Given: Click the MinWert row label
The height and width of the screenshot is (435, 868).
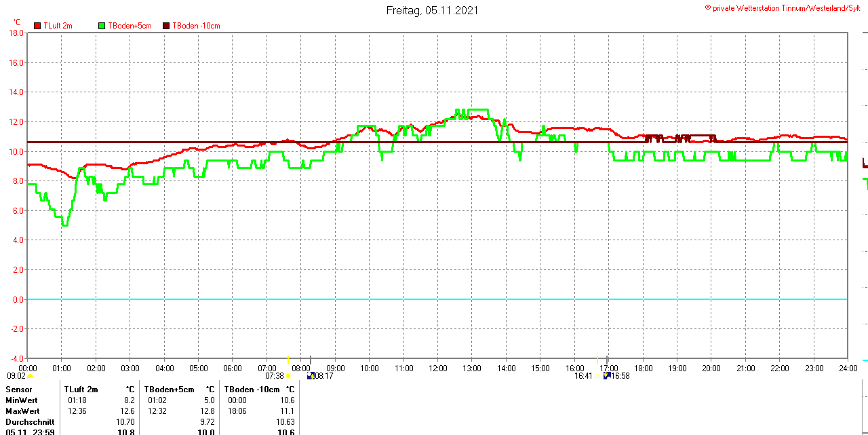Looking at the screenshot, I should (22, 400).
